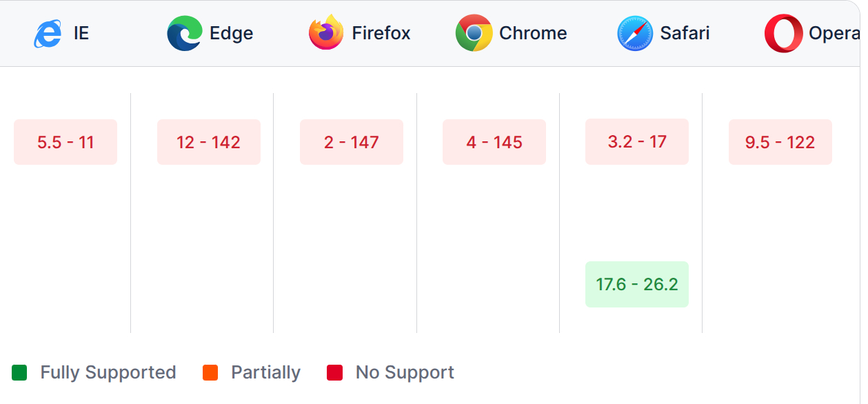This screenshot has width=868, height=404.
Task: Click the Firefox browser logo icon
Action: pyautogui.click(x=326, y=33)
